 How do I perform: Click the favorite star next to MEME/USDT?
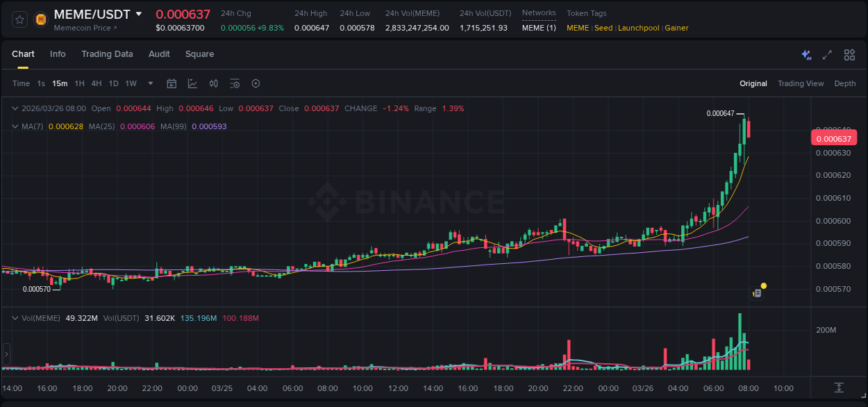tap(19, 19)
